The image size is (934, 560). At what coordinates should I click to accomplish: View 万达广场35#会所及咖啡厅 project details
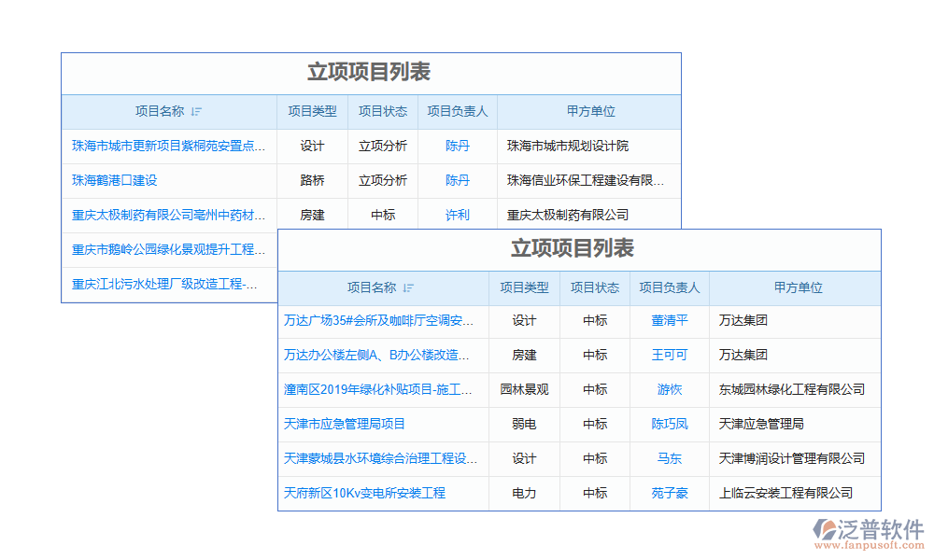coord(378,321)
